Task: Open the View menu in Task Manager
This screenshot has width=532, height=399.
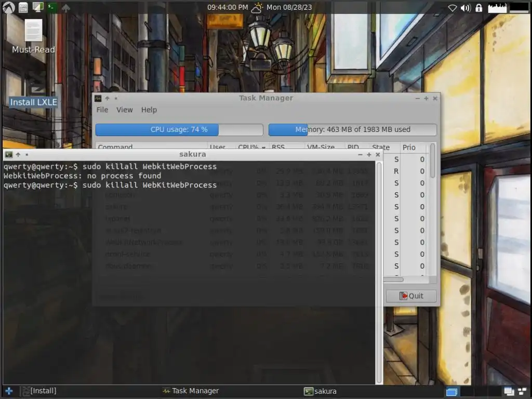Action: click(125, 110)
